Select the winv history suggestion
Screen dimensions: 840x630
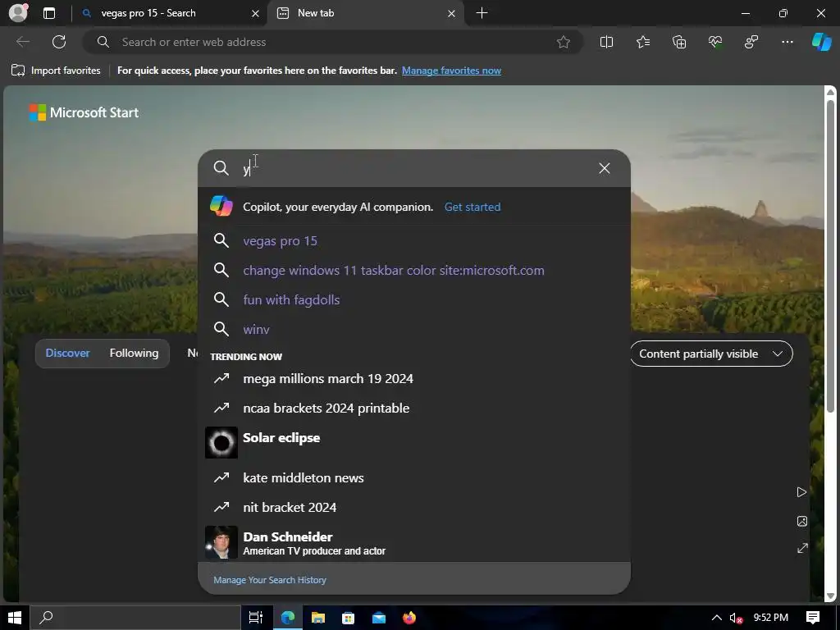(413, 329)
